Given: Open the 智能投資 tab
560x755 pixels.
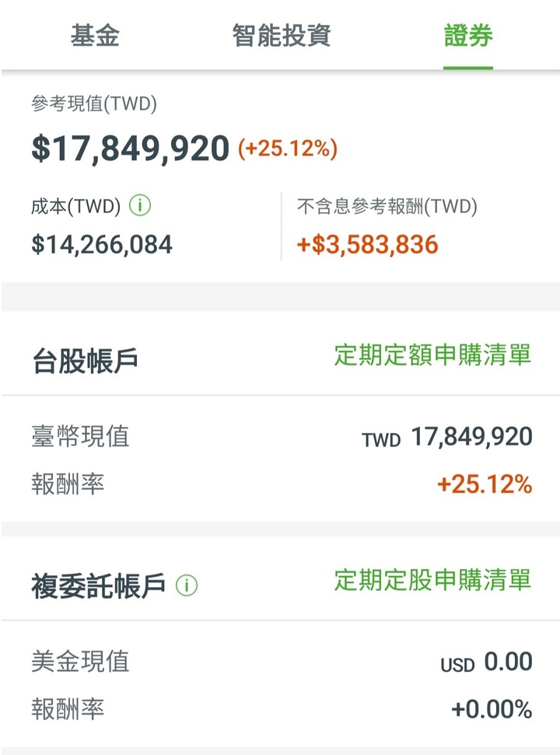Looking at the screenshot, I should point(282,36).
